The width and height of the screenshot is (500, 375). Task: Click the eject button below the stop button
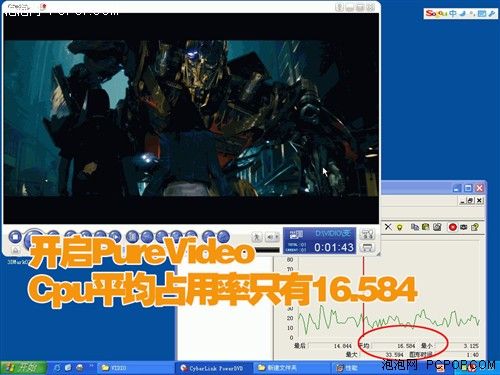coord(15,249)
